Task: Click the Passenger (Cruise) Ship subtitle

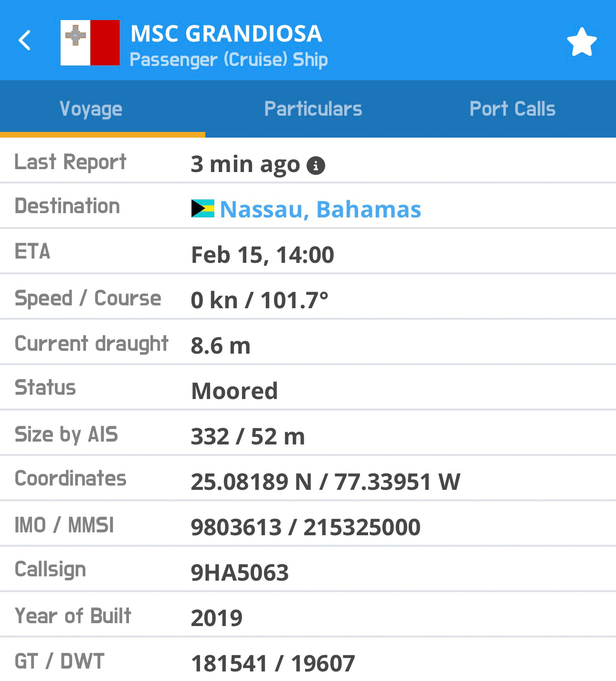Action: pyautogui.click(x=229, y=60)
